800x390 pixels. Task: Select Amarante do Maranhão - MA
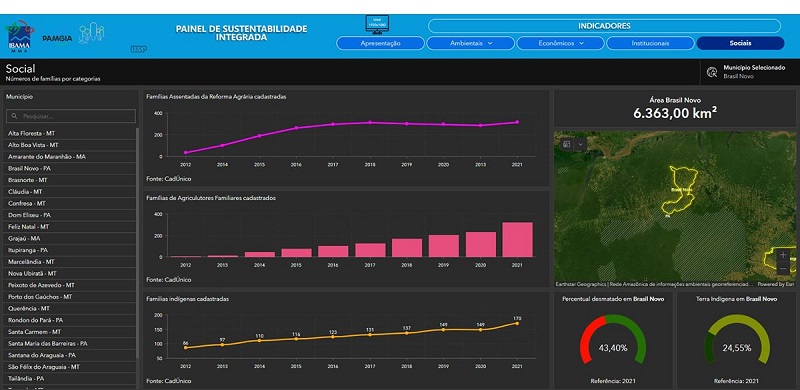click(70, 157)
